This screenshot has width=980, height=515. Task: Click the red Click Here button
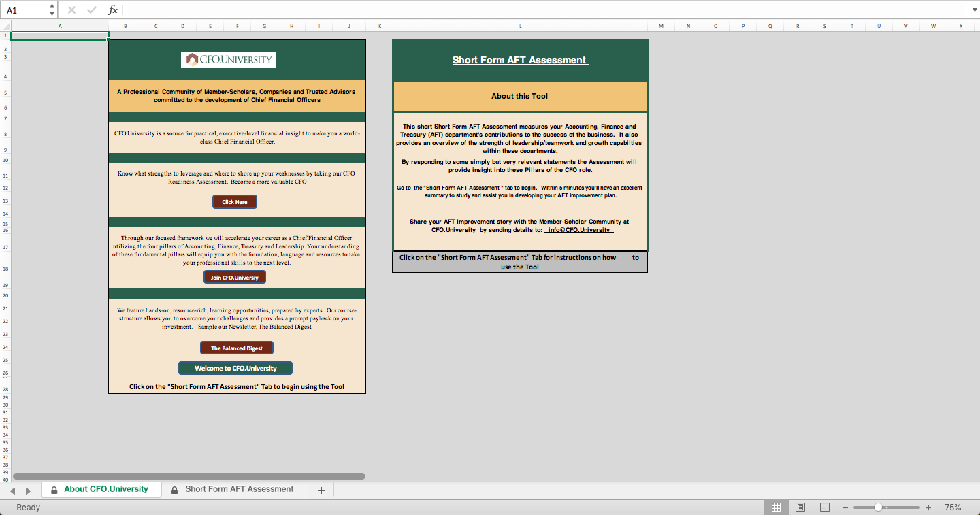pos(235,202)
